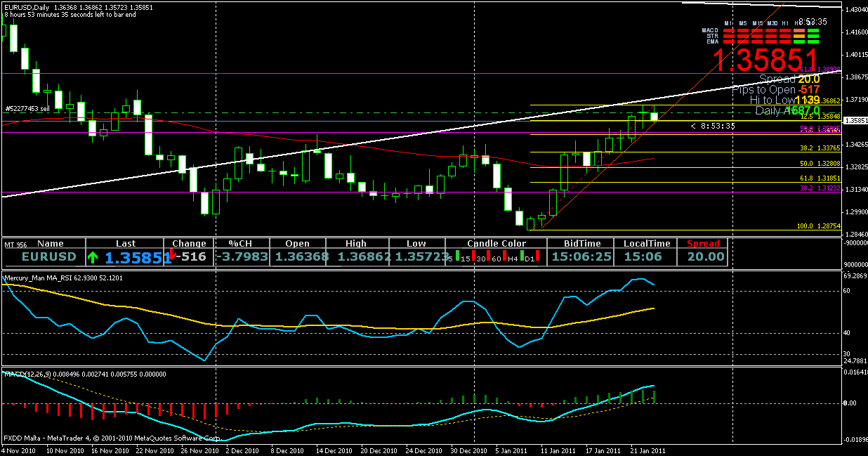Screen dimensions: 868x456
Task: Click the red Spread column header
Action: 703,244
